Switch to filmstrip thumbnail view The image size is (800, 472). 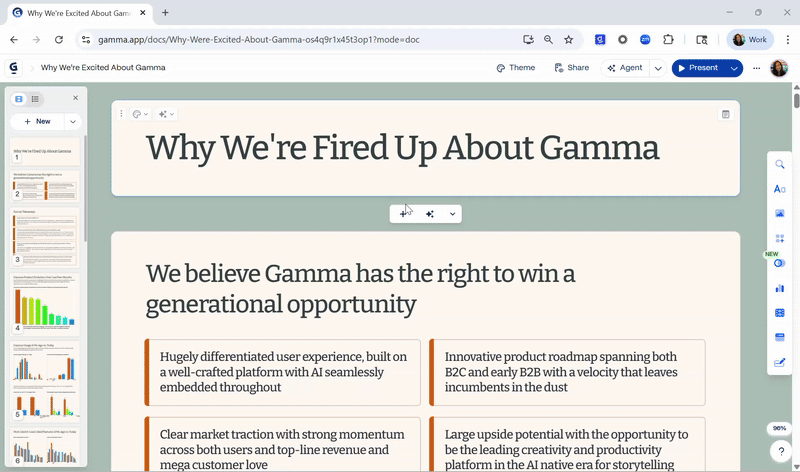[19, 99]
